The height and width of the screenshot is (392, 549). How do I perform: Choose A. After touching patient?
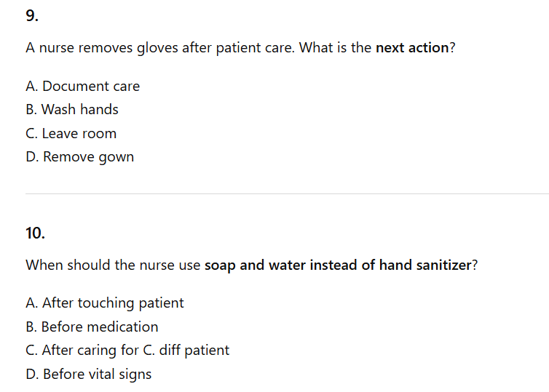pos(104,303)
